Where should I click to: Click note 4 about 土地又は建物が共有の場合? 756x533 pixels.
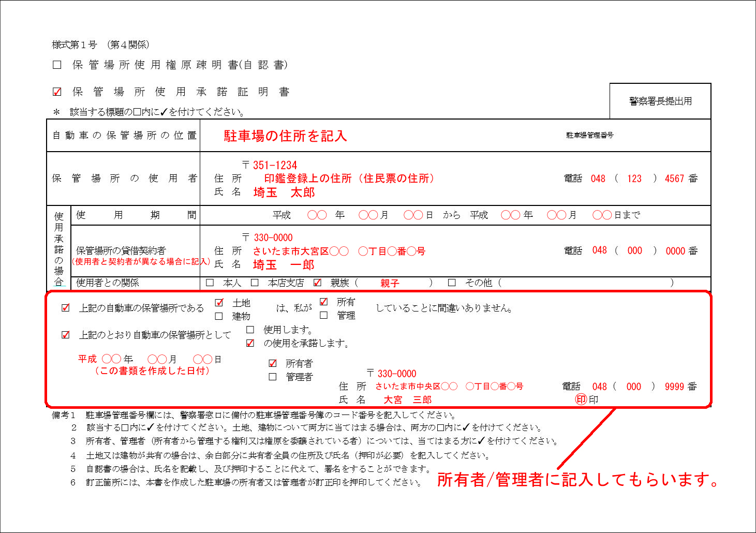point(280,456)
